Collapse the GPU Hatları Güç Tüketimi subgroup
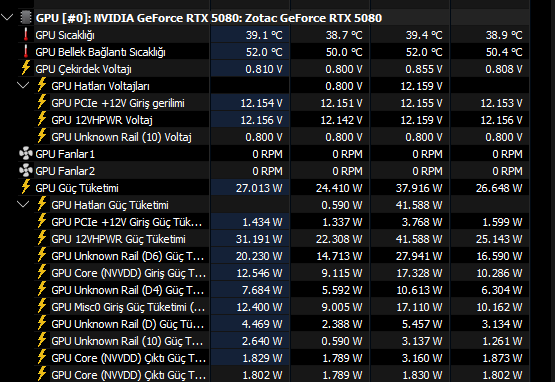Viewport: 555px width, 382px height. point(23,204)
